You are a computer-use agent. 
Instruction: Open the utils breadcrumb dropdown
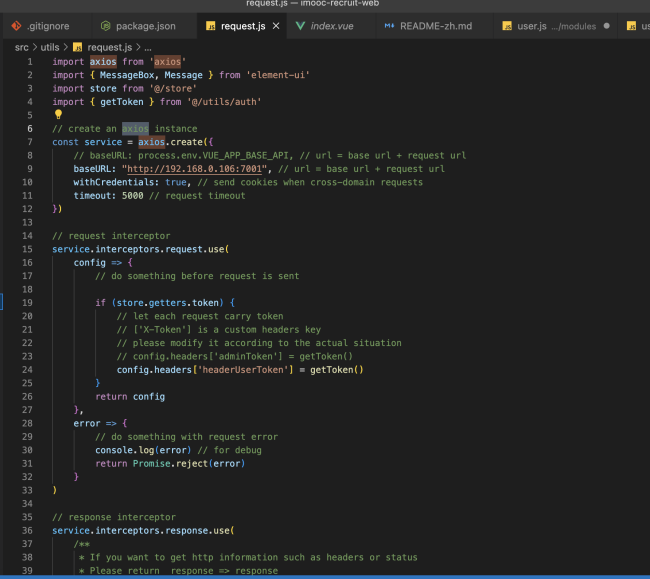[x=50, y=47]
